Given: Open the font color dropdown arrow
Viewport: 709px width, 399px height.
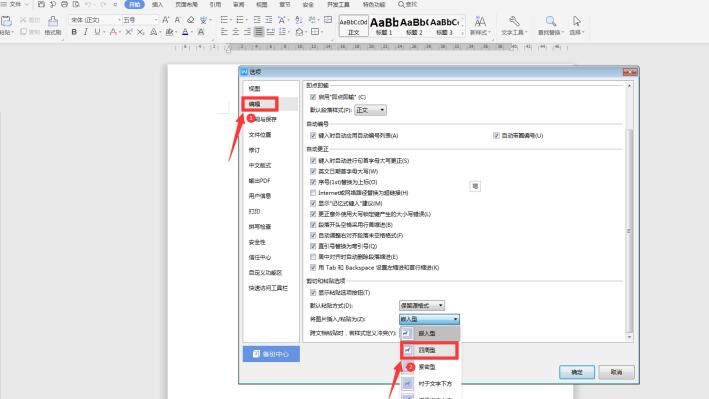Looking at the screenshot, I should (191, 32).
